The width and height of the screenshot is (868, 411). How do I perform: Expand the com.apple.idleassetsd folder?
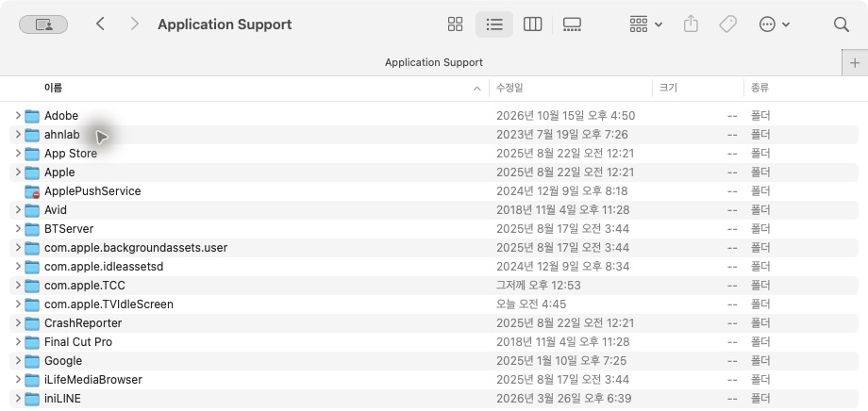[x=18, y=267]
